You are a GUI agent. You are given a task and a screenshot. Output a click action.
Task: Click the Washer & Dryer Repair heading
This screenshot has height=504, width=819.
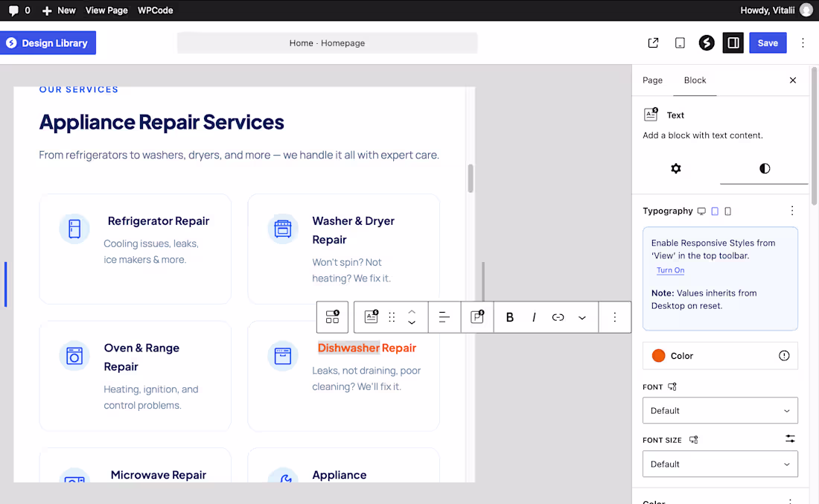click(353, 230)
